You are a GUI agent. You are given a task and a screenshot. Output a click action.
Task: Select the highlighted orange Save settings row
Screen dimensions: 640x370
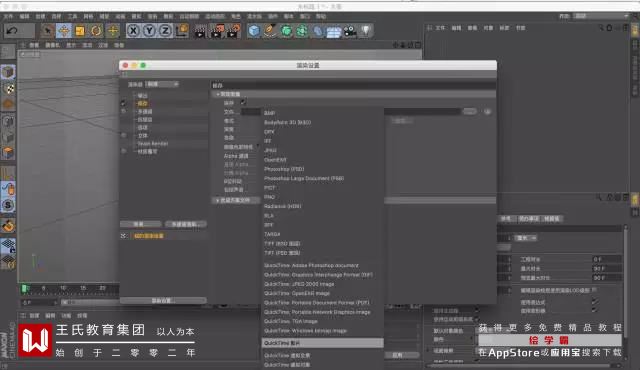[x=142, y=103]
